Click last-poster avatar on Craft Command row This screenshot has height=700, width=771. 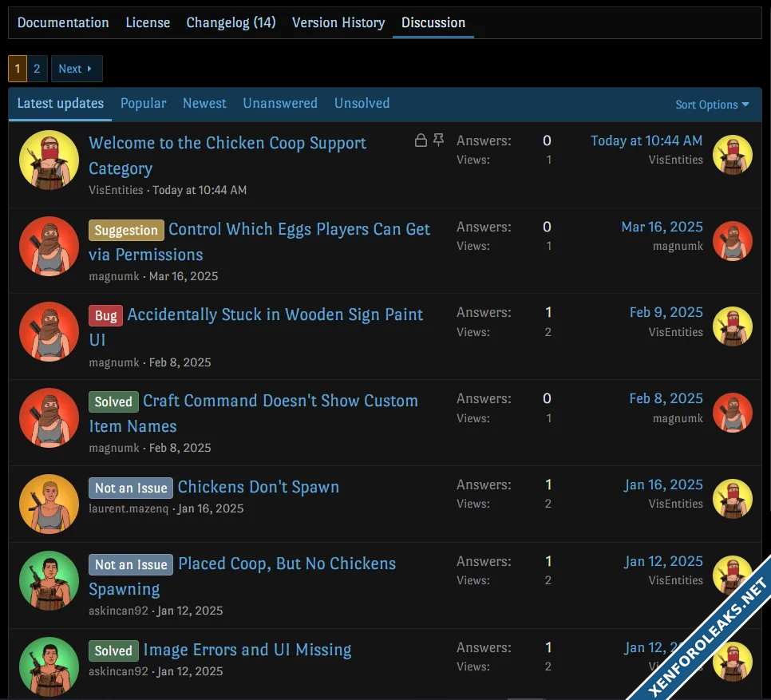732,413
